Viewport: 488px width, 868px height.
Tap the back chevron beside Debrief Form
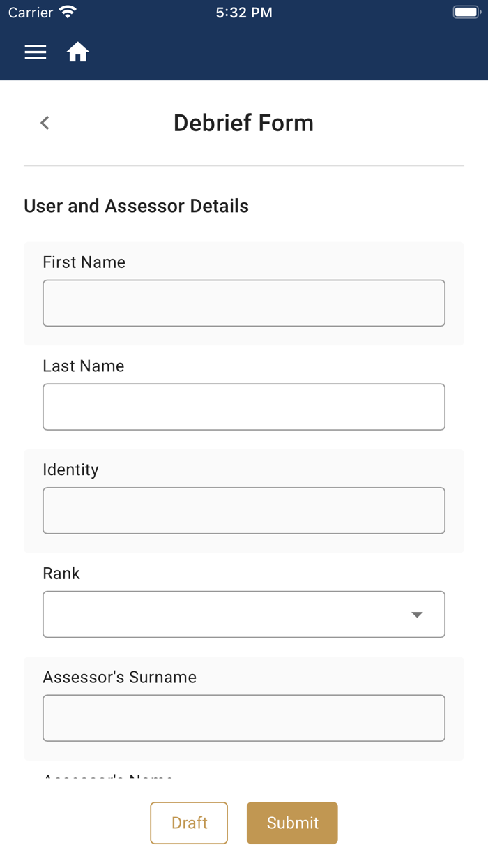coord(45,123)
